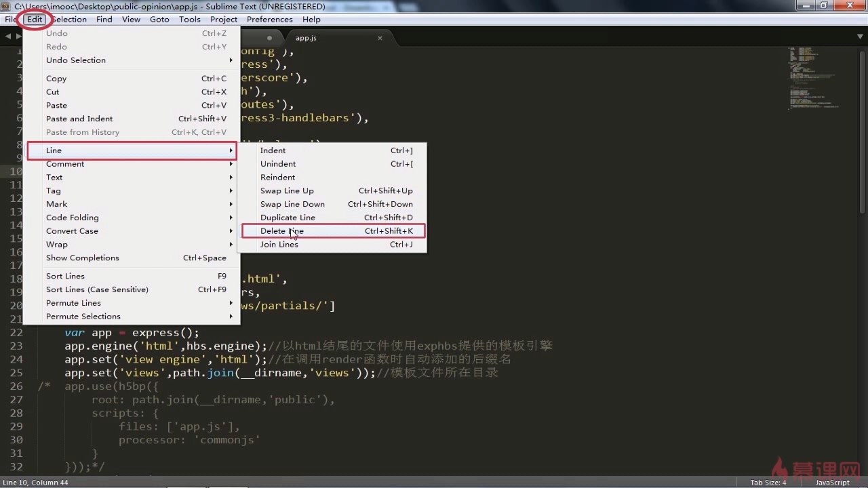Open the Tools menu
The width and height of the screenshot is (868, 488).
point(189,19)
